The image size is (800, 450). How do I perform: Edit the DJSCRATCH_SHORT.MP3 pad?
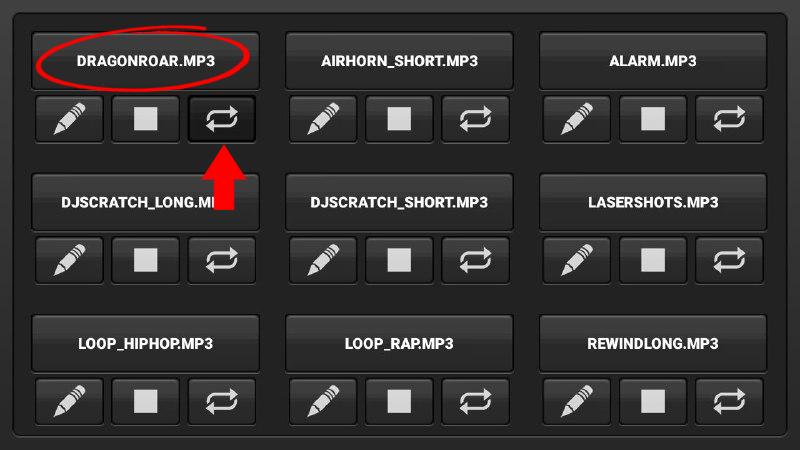coord(323,260)
